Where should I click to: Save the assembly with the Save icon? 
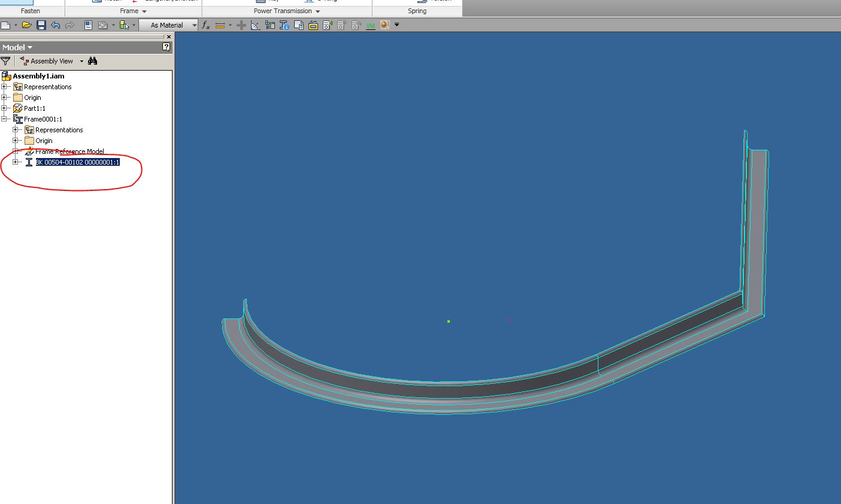pos(41,25)
